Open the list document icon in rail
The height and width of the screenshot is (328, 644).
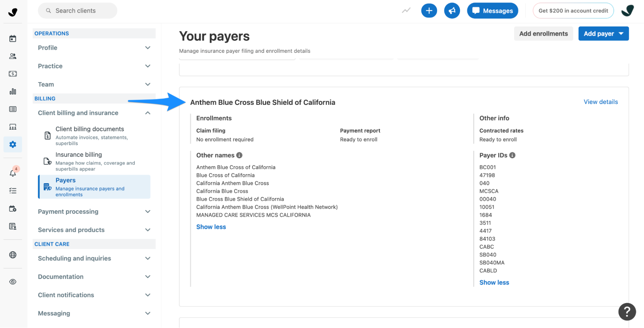[13, 109]
